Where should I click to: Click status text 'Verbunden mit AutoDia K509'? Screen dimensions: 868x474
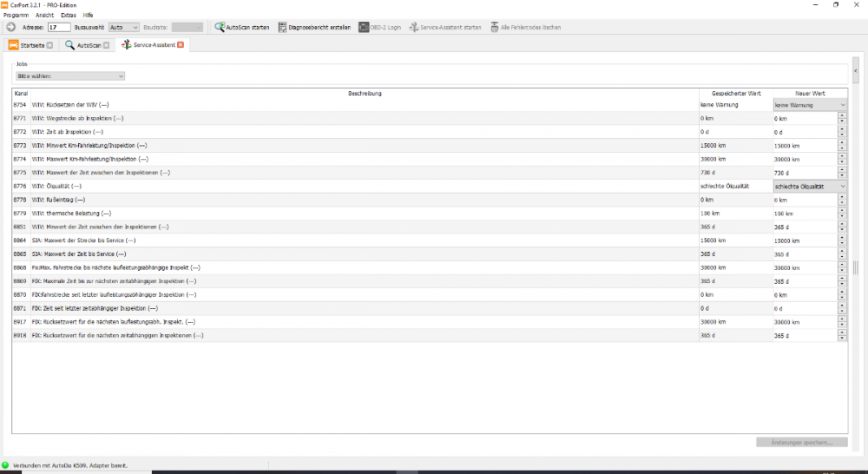(70, 465)
